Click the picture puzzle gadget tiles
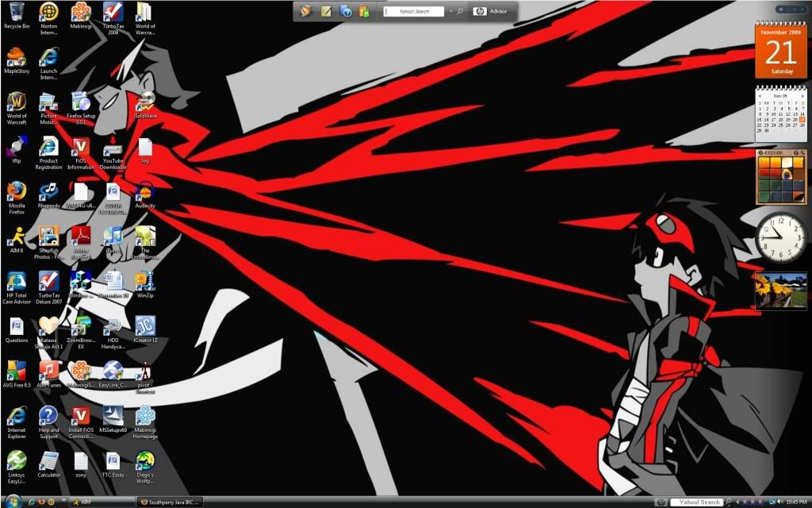This screenshot has width=812, height=508. click(781, 179)
